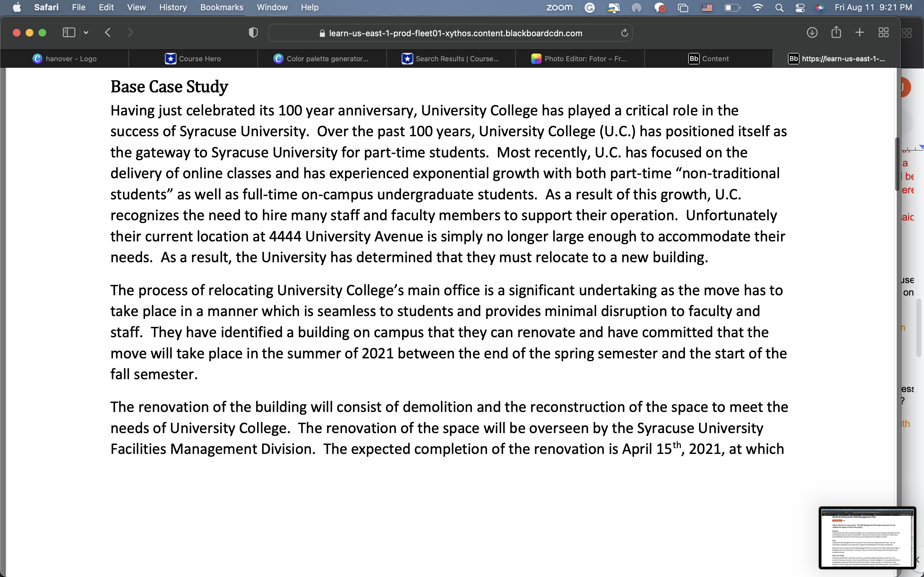Switch to the Course Hero tab
Viewport: 924px width, 577px height.
pyautogui.click(x=193, y=58)
